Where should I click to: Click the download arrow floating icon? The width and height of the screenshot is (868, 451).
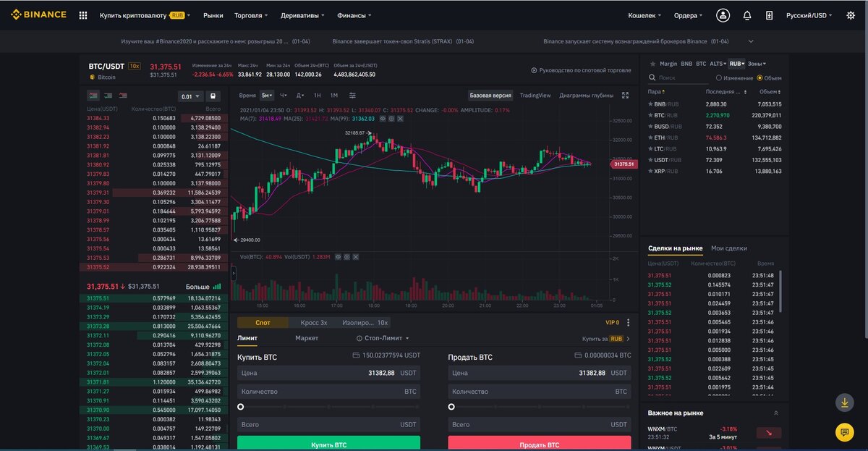844,402
